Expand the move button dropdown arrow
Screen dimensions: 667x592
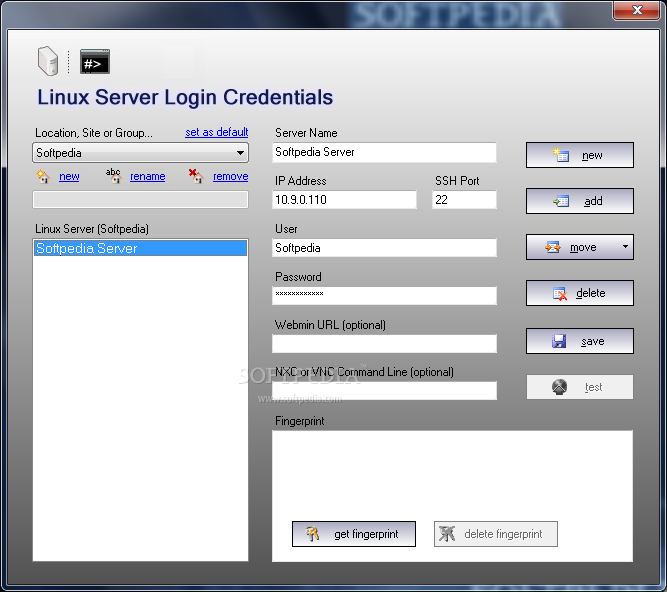[x=625, y=247]
